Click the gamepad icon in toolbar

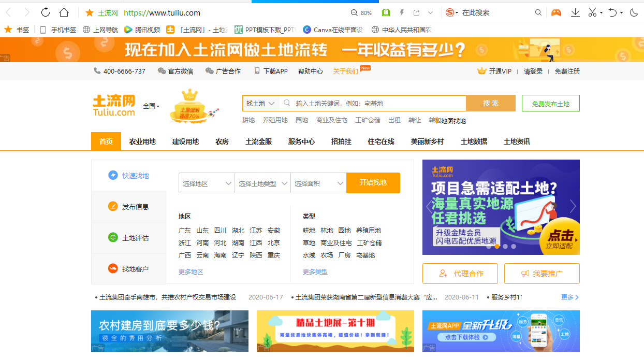click(556, 12)
